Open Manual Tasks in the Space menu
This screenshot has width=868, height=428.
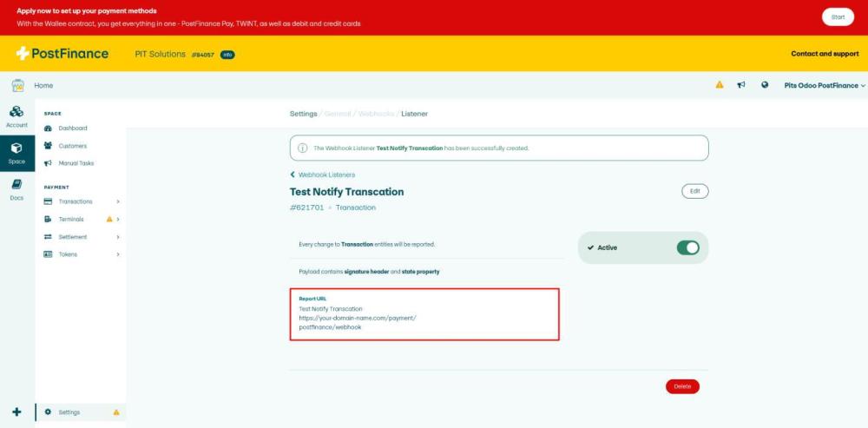76,163
